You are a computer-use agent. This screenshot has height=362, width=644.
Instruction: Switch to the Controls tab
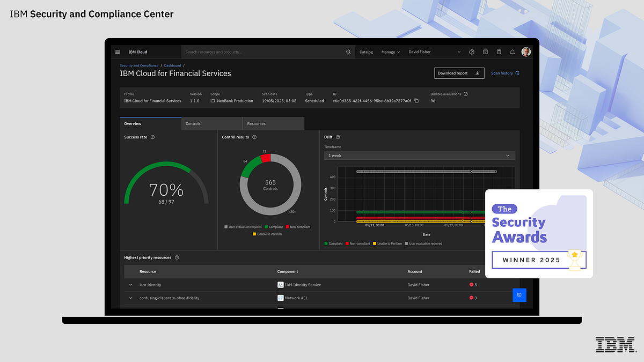point(212,123)
